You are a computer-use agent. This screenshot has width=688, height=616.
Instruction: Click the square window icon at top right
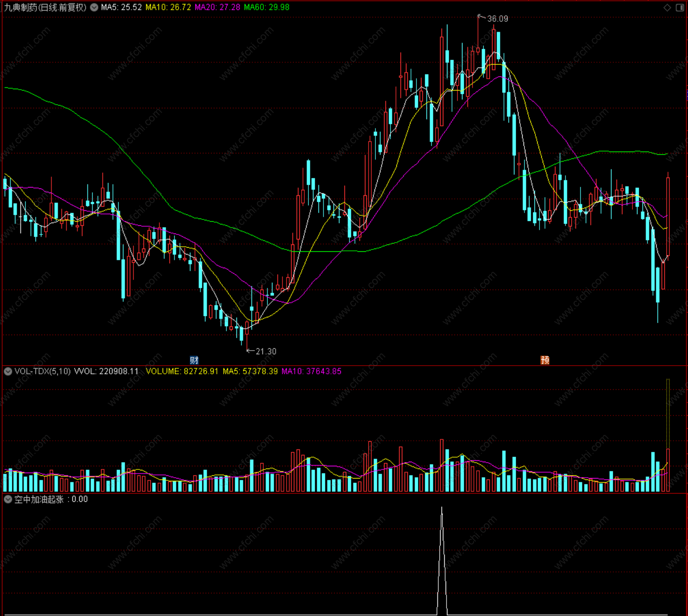tap(679, 7)
